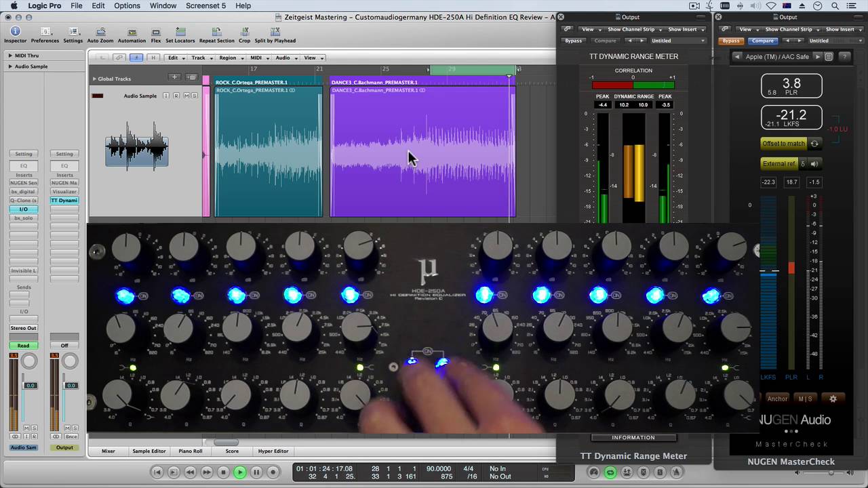Click the arrange horizontal scrollbar thumb

click(x=226, y=442)
